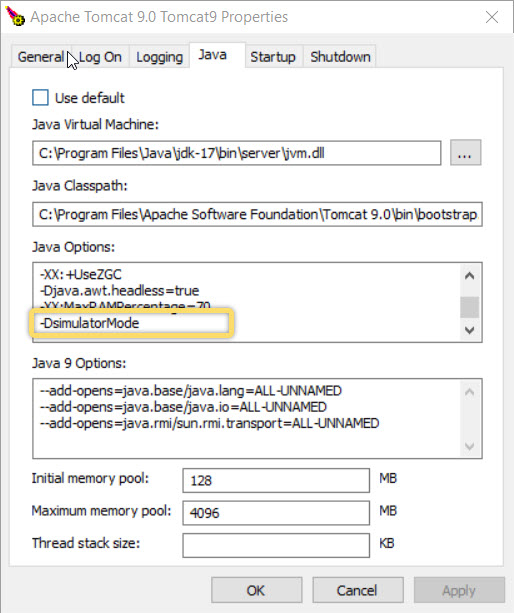Click the Java Options scrollbar thumb
The image size is (514, 613).
[469, 307]
